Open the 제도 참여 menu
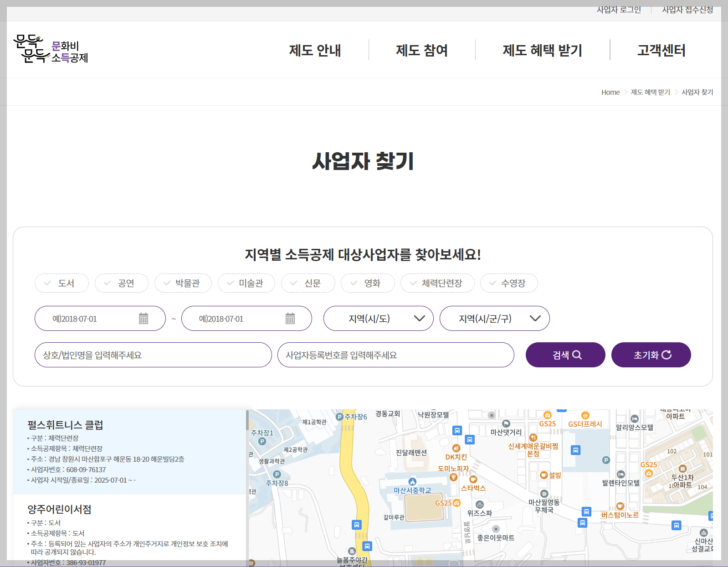728x567 pixels. [422, 50]
